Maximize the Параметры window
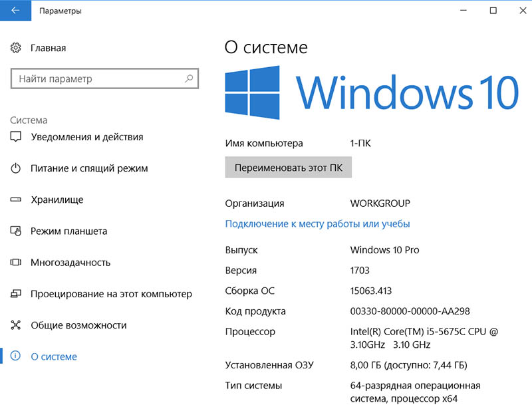 pos(493,11)
